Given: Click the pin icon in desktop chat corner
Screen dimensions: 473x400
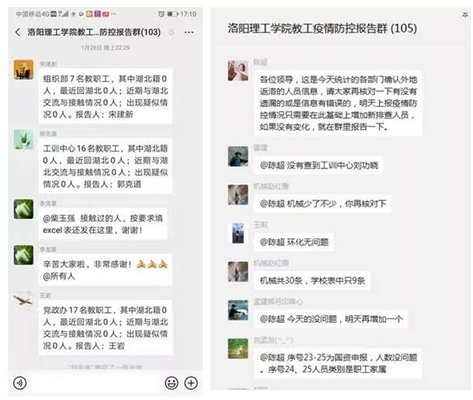Looking at the screenshot, I should point(465,14).
